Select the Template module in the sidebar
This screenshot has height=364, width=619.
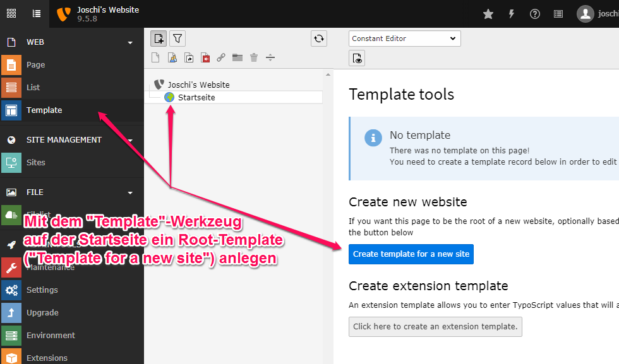pos(44,110)
